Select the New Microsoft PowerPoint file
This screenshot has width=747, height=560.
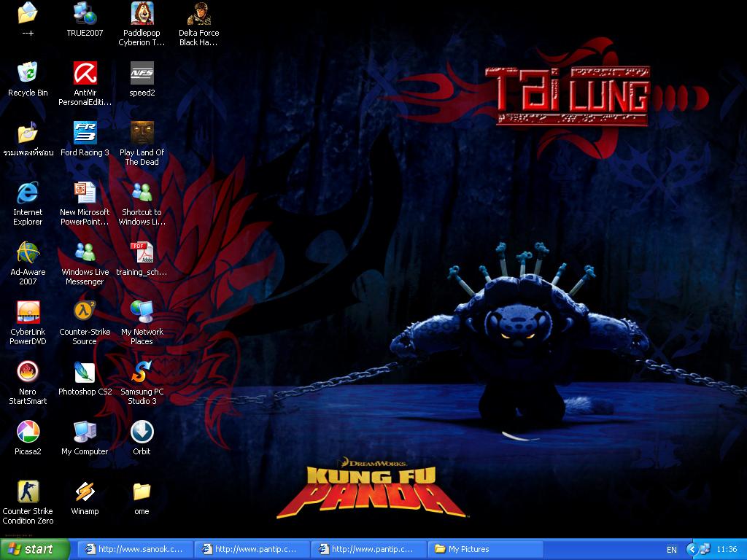pos(85,192)
